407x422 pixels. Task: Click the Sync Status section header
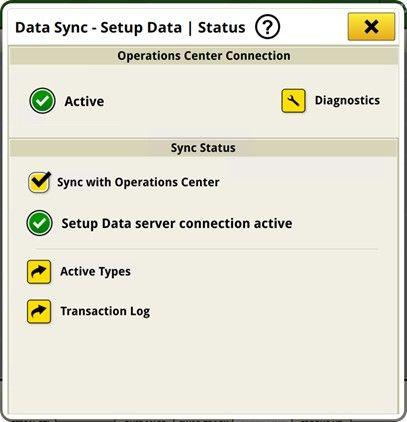[204, 148]
